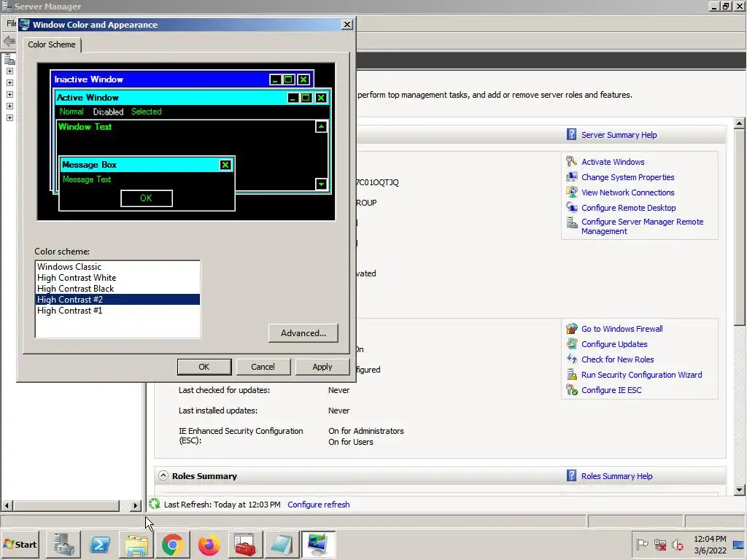The width and height of the screenshot is (747, 560).
Task: Click the Go to Windows Firewall icon
Action: point(571,329)
